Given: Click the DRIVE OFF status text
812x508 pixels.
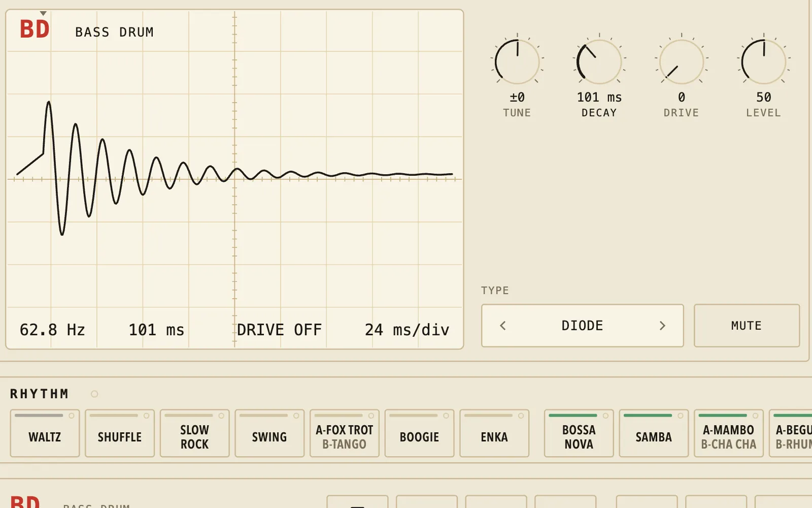Looking at the screenshot, I should click(279, 330).
